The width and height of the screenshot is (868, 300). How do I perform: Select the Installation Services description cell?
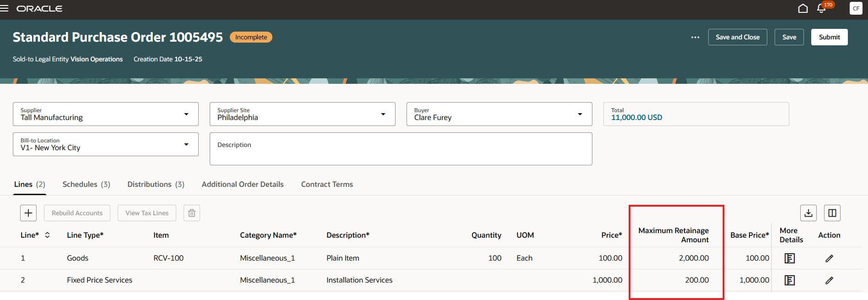pyautogui.click(x=359, y=280)
